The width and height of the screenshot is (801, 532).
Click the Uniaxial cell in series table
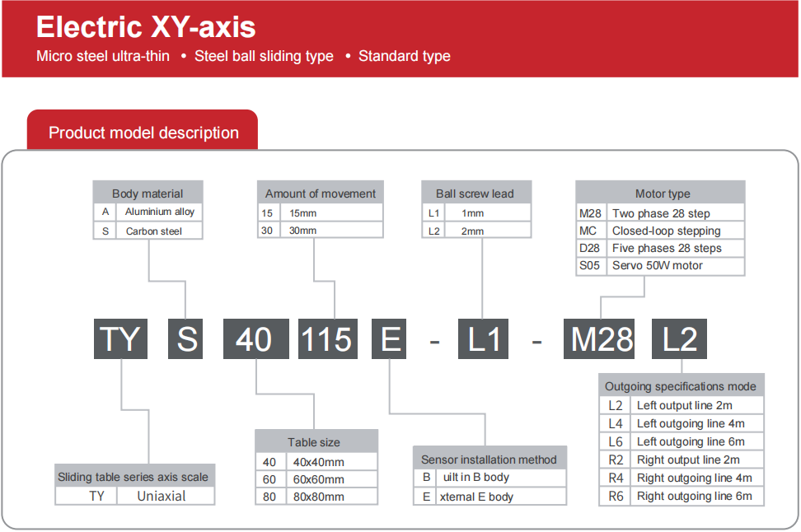click(x=162, y=496)
